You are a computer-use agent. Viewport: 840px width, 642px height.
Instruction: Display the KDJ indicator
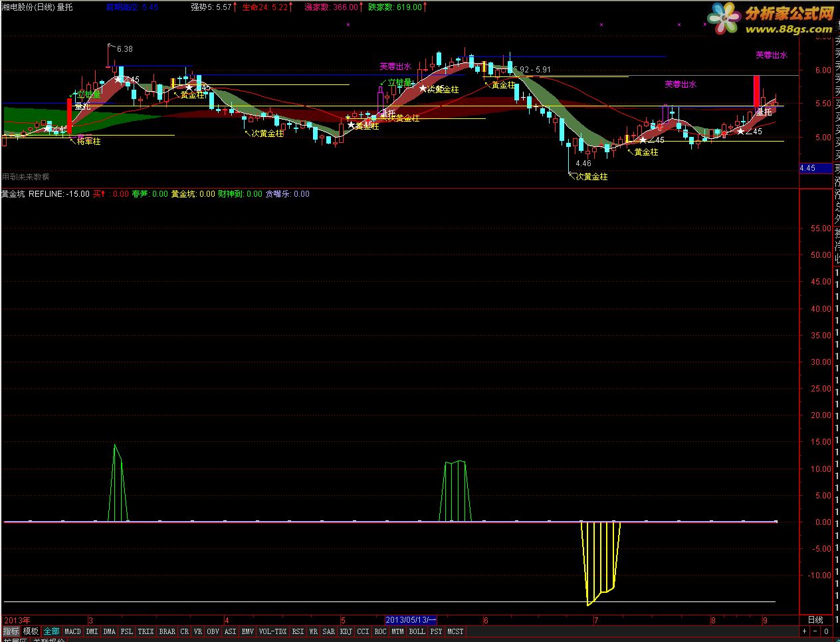tap(346, 631)
